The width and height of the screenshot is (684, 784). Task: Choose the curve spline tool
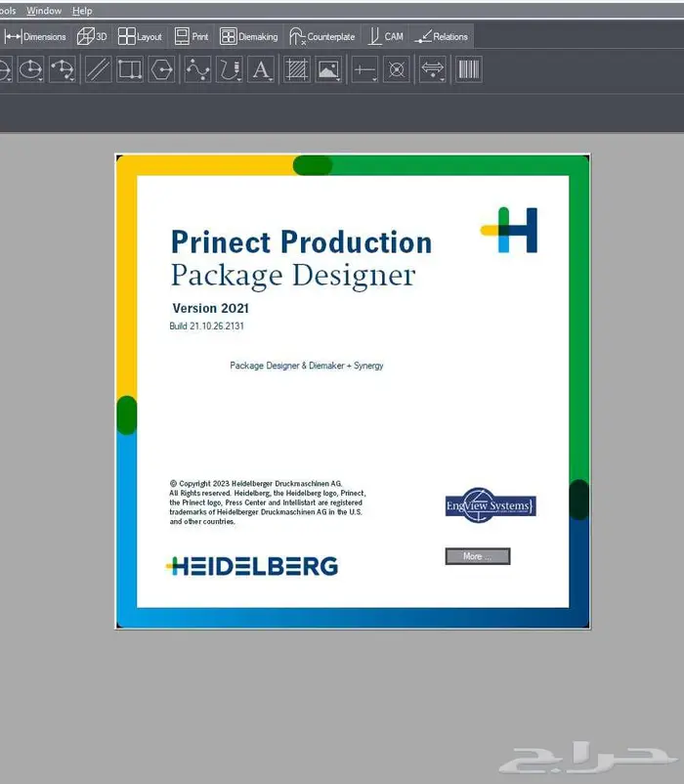click(197, 70)
